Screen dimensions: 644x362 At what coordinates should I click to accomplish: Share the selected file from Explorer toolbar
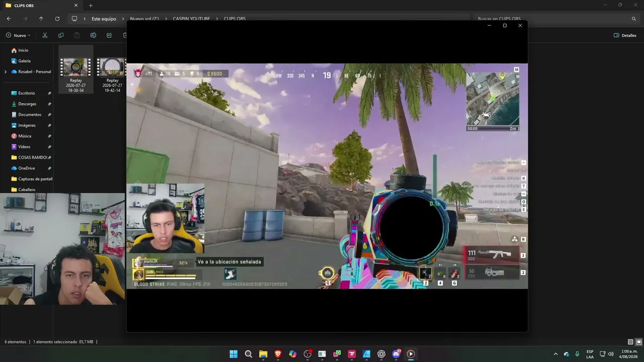point(109,35)
